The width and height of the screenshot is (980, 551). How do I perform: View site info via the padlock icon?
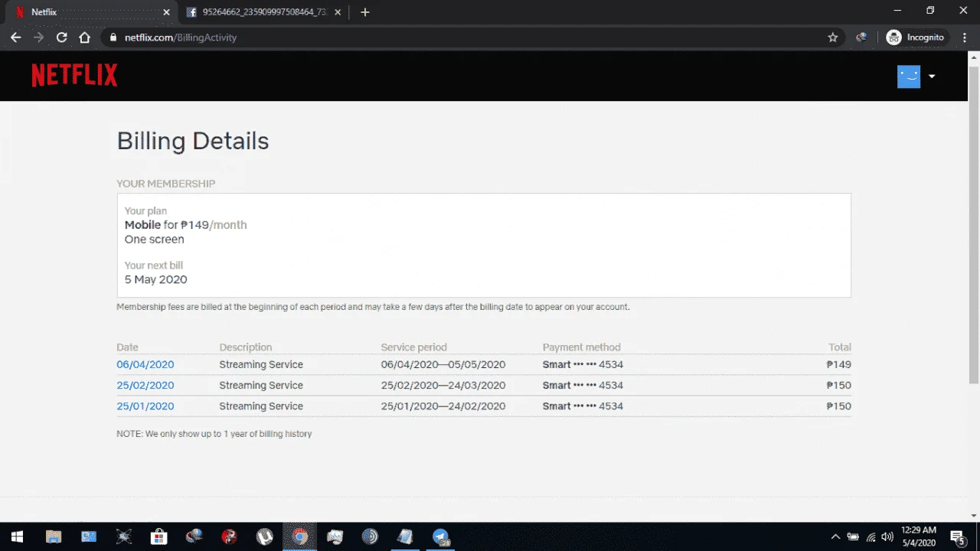pos(113,37)
